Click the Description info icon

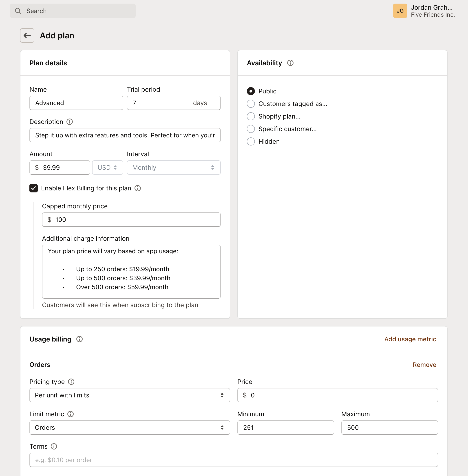coord(70,122)
